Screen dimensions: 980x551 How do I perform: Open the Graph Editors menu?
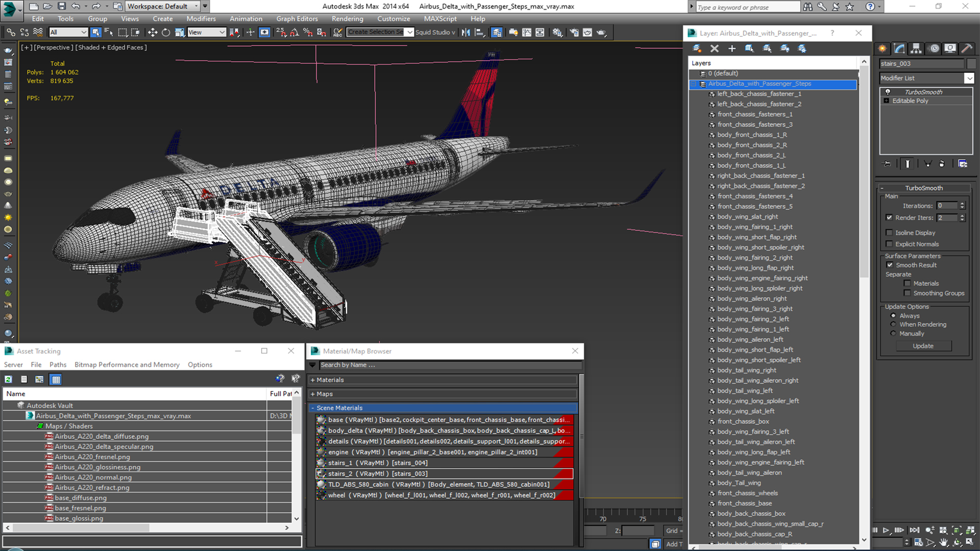pyautogui.click(x=297, y=19)
